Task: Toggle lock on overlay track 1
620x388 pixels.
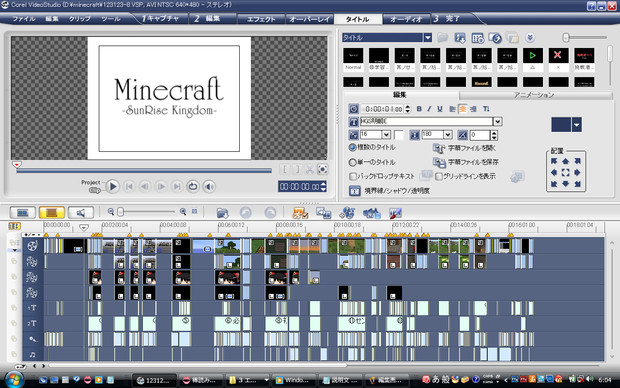Action: coord(14,261)
